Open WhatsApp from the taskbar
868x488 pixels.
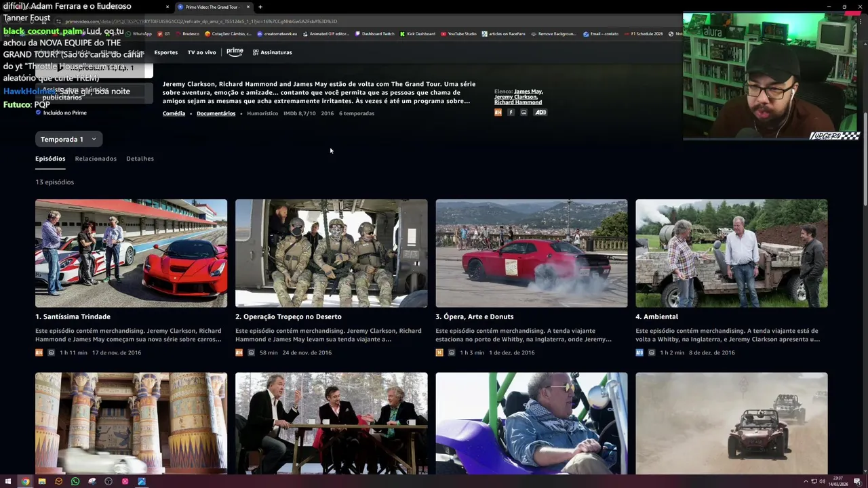[x=75, y=481]
